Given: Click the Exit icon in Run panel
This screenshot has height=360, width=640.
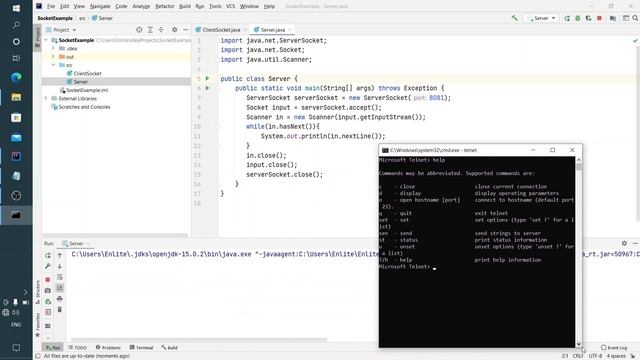Looking at the screenshot, I should coord(48,312).
